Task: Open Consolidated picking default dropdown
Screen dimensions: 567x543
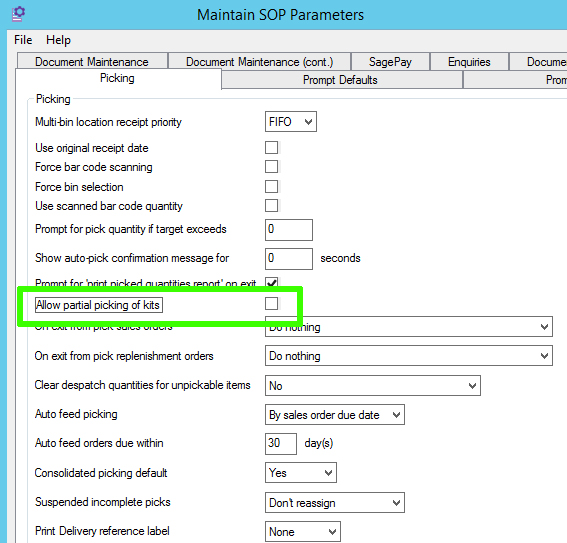Action: click(x=300, y=473)
